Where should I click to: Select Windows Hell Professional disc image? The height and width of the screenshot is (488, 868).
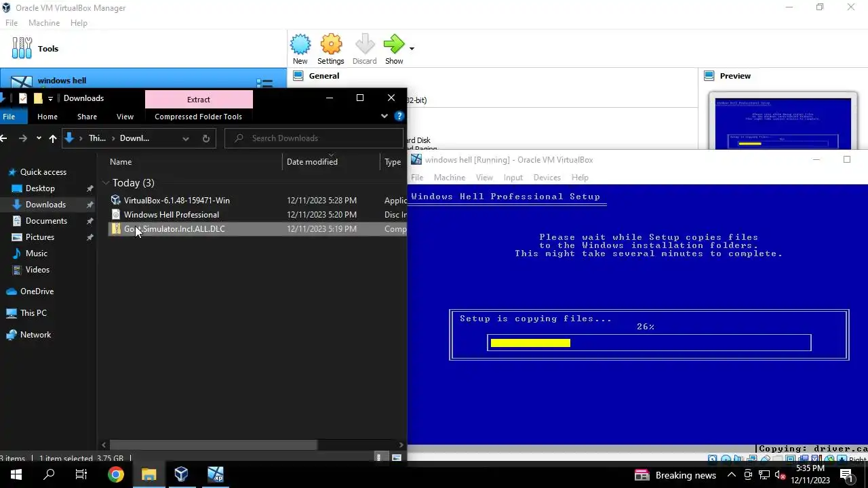point(171,215)
